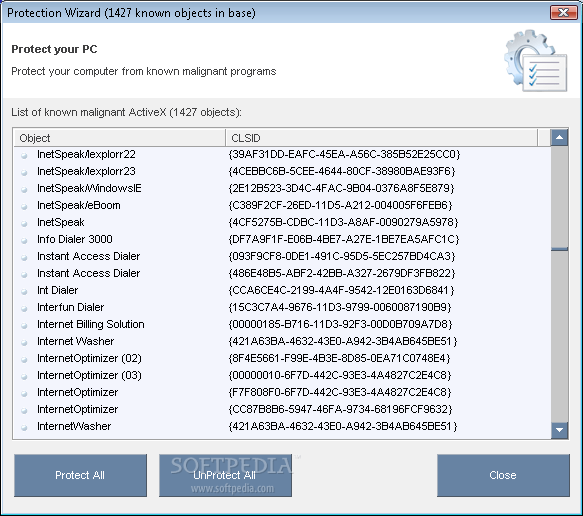
Task: Click CLSID {4CF5275B-CDBC-11D3-A8AF-0090279A5978}
Action: 344,222
